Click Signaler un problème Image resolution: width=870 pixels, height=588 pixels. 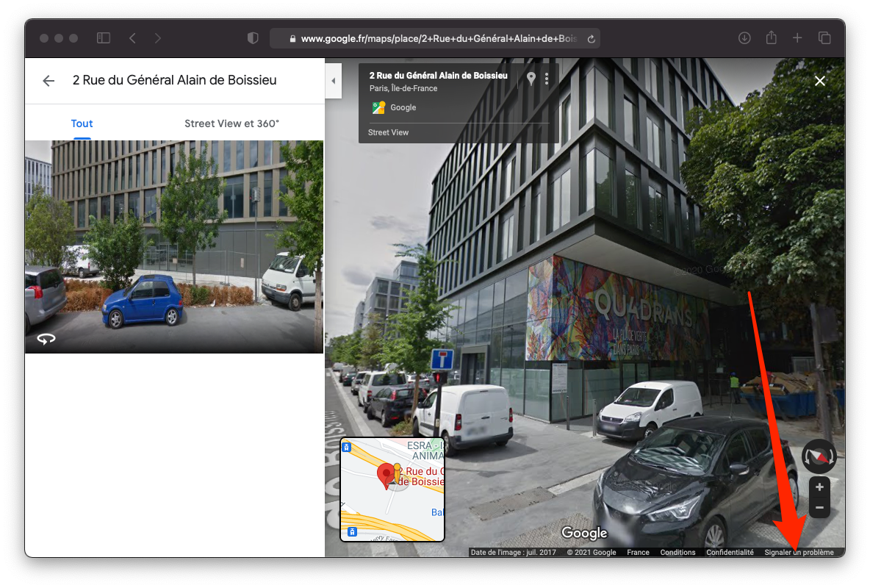799,553
